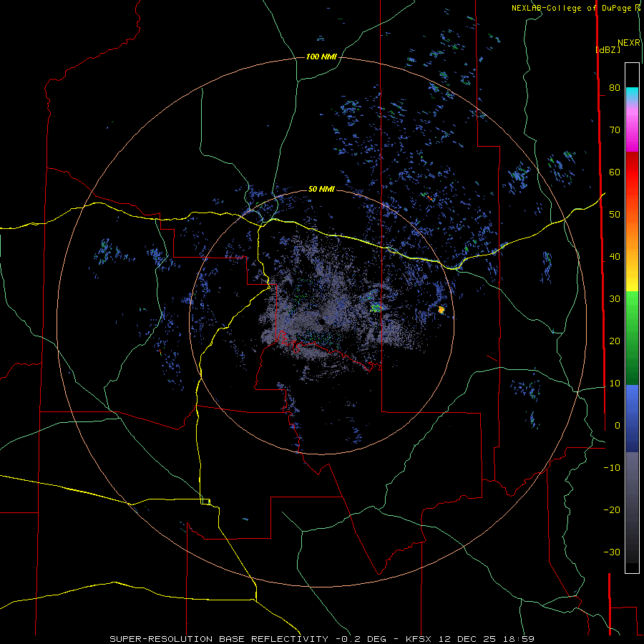Click the 100 NMI range ring label
This screenshot has height=644, width=644.
click(321, 57)
